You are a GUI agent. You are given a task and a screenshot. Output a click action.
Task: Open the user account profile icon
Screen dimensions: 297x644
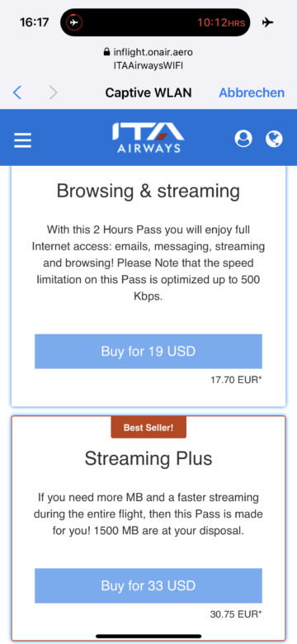pyautogui.click(x=243, y=139)
